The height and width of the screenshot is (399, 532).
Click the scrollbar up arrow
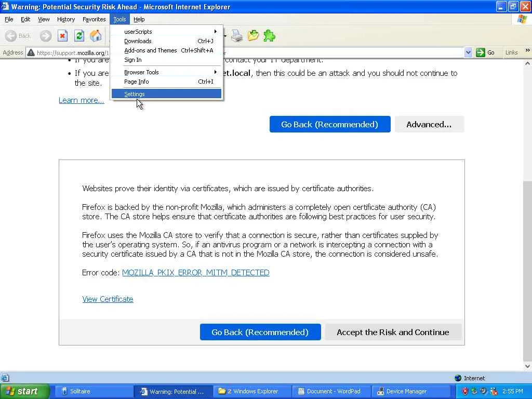(x=528, y=63)
